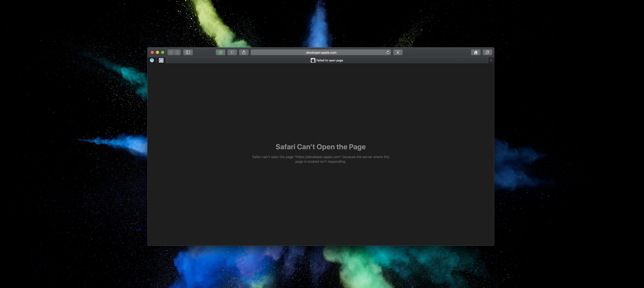Screen dimensions: 644x288
Task: Click the star bookmarks toolbar button
Action: tap(398, 52)
